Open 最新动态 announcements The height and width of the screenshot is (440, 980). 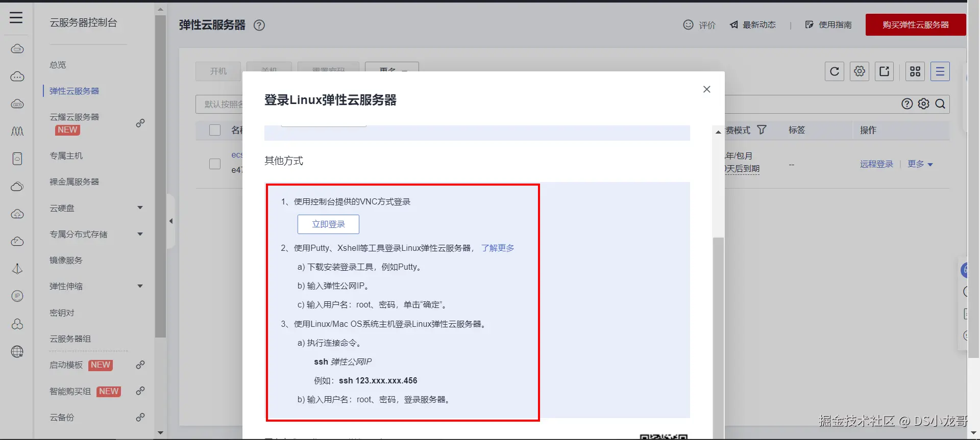[753, 24]
